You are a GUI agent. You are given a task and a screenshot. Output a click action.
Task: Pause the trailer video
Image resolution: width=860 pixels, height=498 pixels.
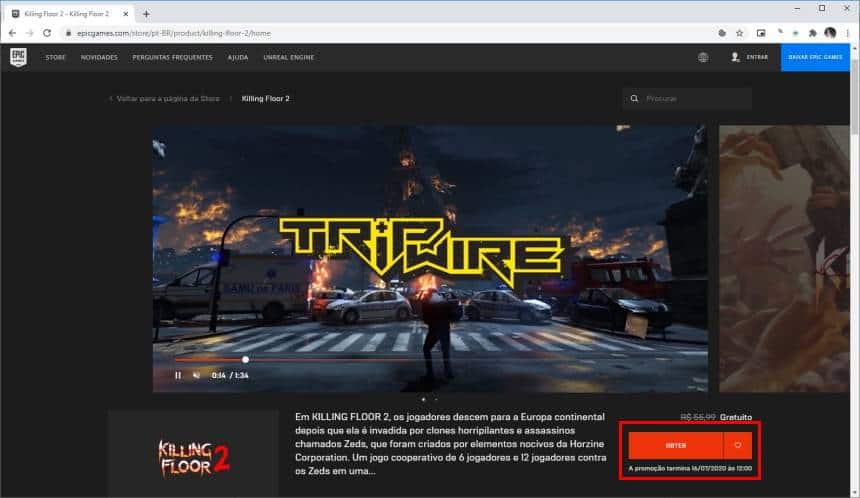[178, 375]
